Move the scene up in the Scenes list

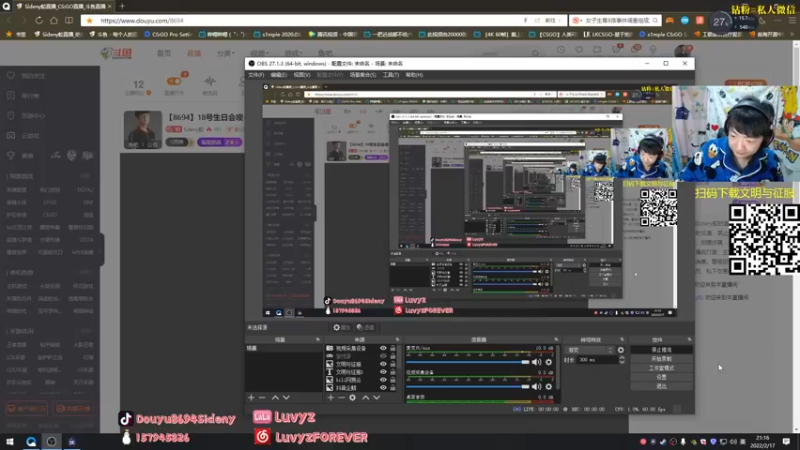coord(275,397)
